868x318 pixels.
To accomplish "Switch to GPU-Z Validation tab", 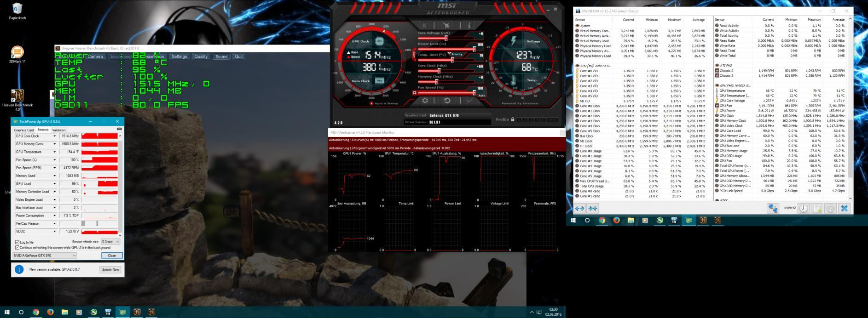I will click(x=59, y=130).
